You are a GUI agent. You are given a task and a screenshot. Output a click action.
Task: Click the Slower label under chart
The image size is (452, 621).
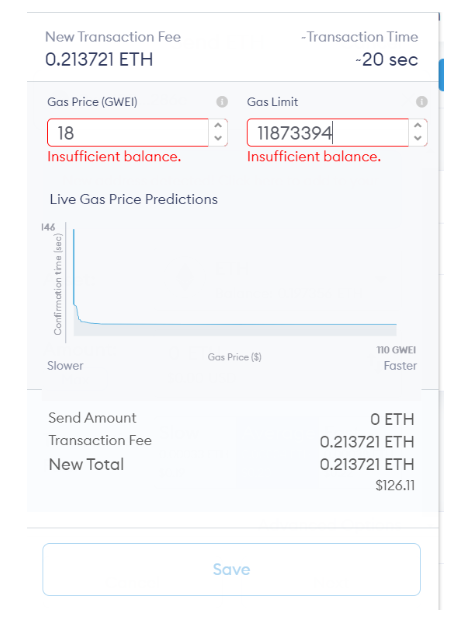[65, 366]
